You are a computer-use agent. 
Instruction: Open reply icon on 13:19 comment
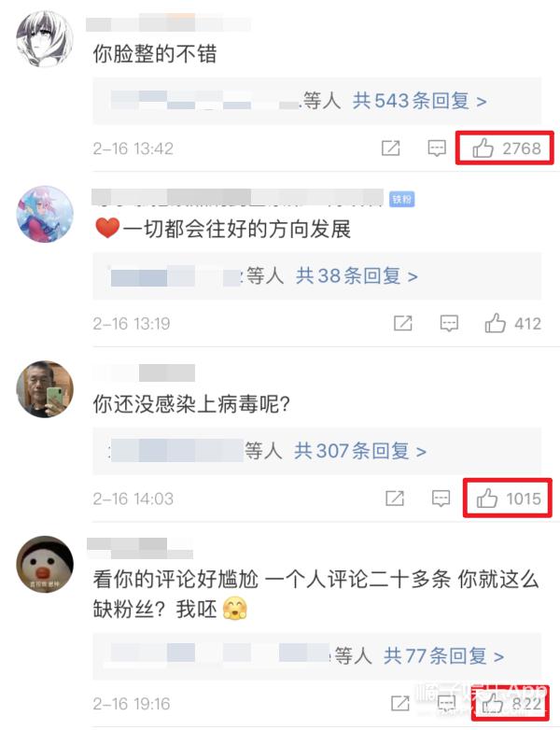point(449,323)
